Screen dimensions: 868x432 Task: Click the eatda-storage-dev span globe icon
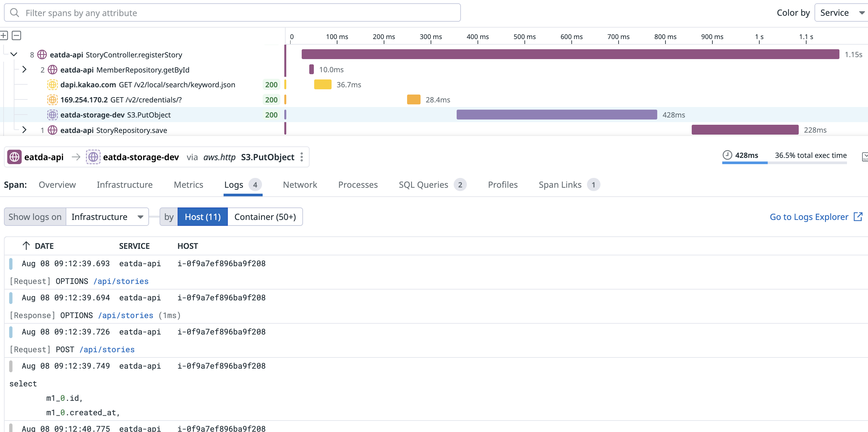(52, 115)
